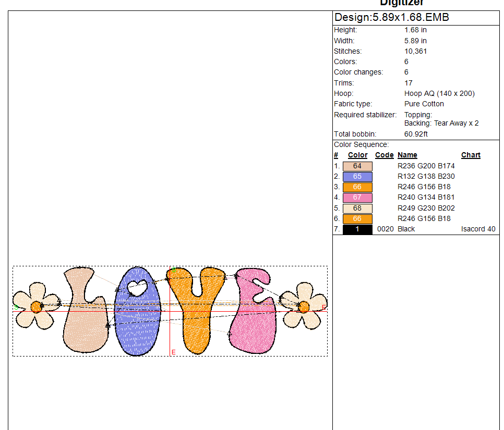Click the Design:5.89x1.68.EMB title
The width and height of the screenshot is (504, 430).
(391, 18)
